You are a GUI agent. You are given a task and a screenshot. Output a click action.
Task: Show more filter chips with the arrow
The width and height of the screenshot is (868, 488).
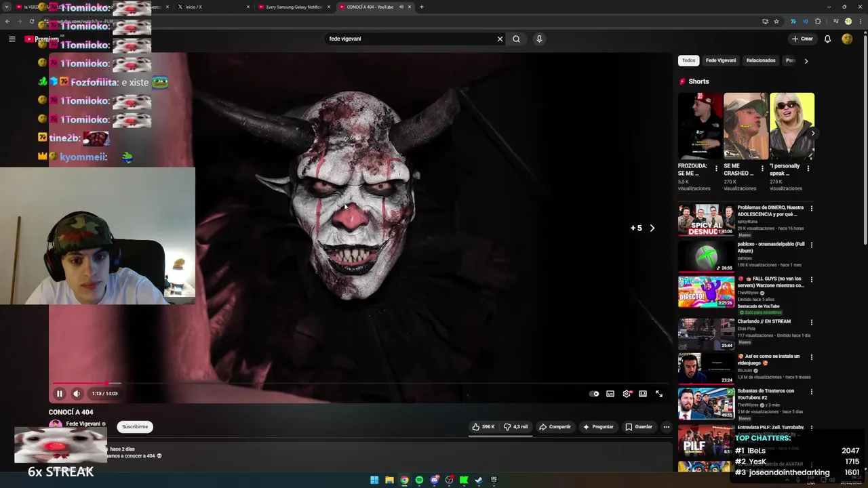tap(806, 61)
